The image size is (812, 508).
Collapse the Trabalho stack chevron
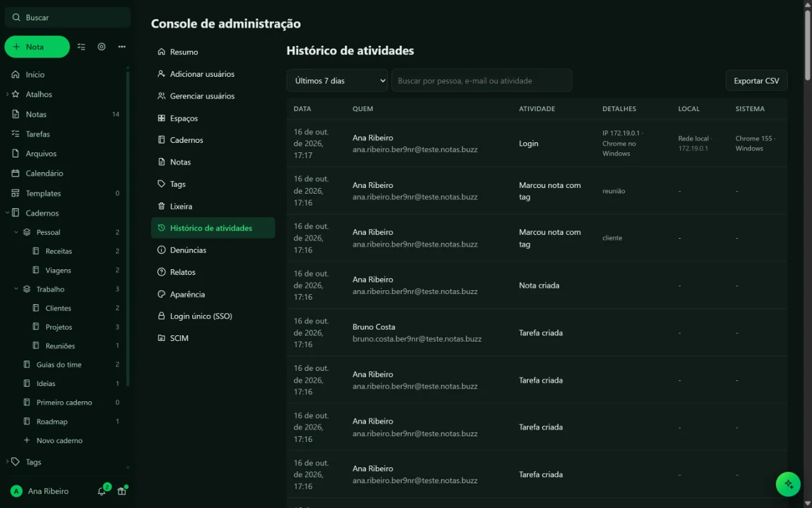(16, 289)
